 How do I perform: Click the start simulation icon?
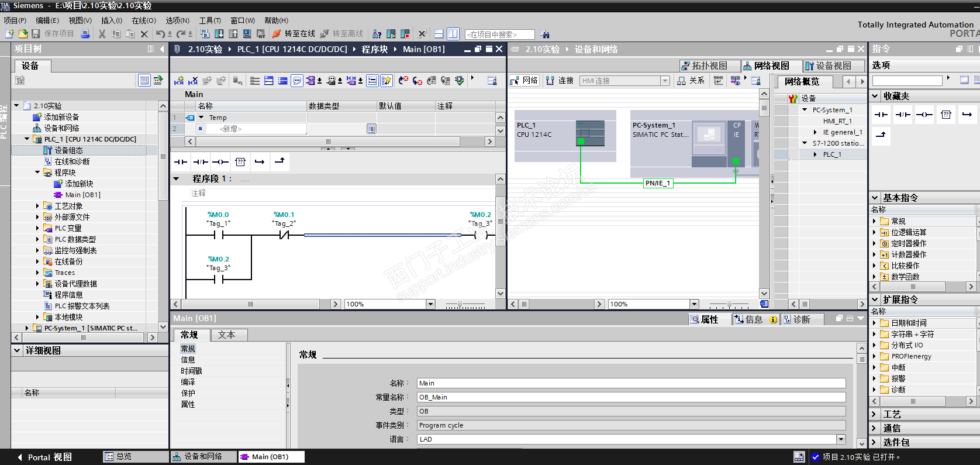247,34
